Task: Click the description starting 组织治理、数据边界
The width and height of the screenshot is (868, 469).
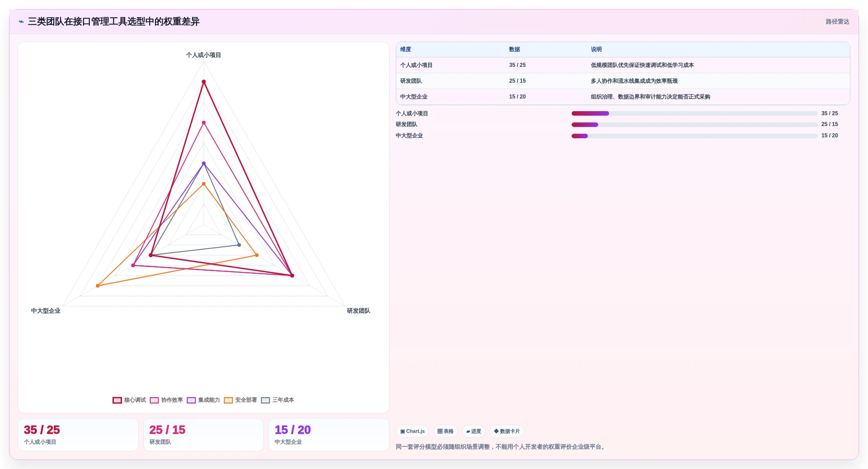Action: click(651, 97)
